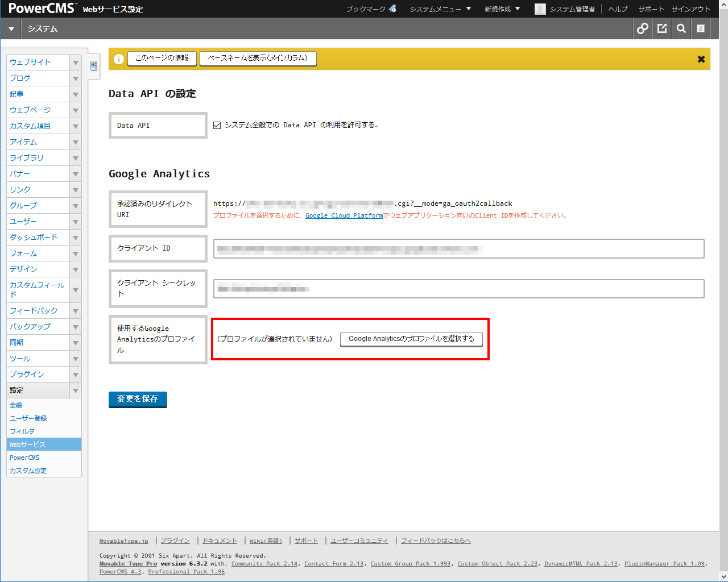Open the footer プラグイン link
This screenshot has width=728, height=582.
coord(175,541)
